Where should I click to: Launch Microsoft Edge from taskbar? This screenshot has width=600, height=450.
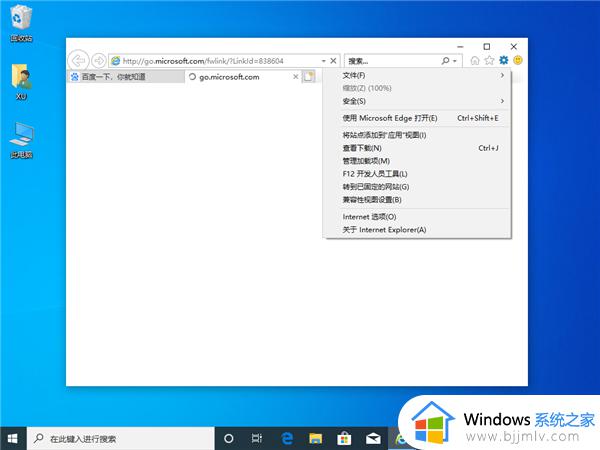pyautogui.click(x=286, y=439)
